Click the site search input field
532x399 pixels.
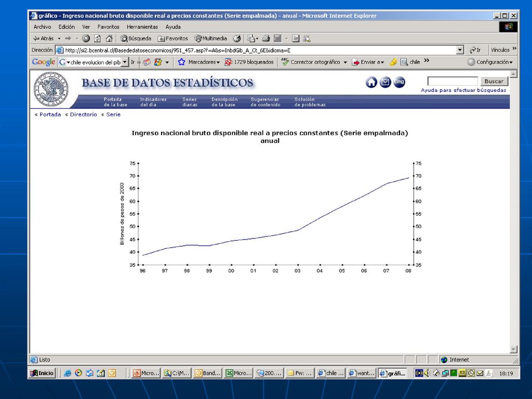(x=453, y=81)
